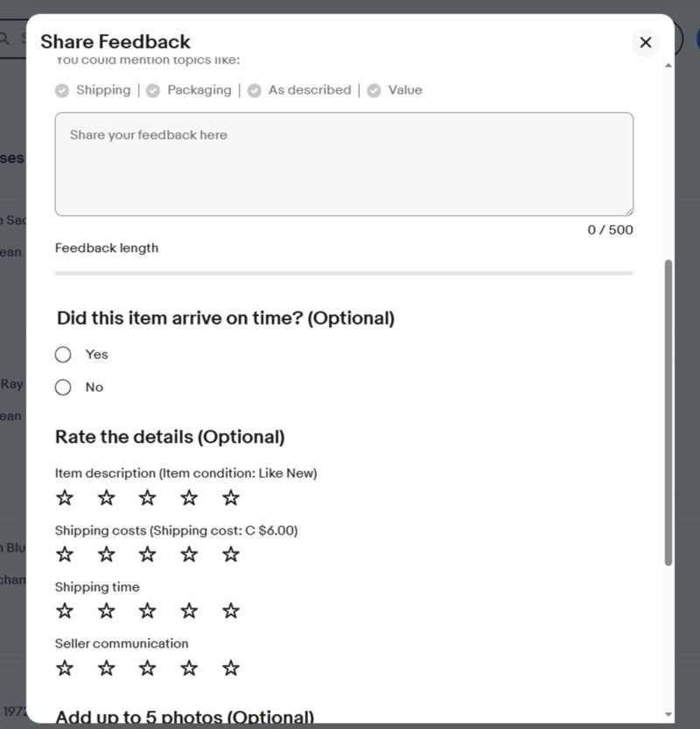This screenshot has width=700, height=729.
Task: Rate seller communication five stars
Action: tap(231, 668)
